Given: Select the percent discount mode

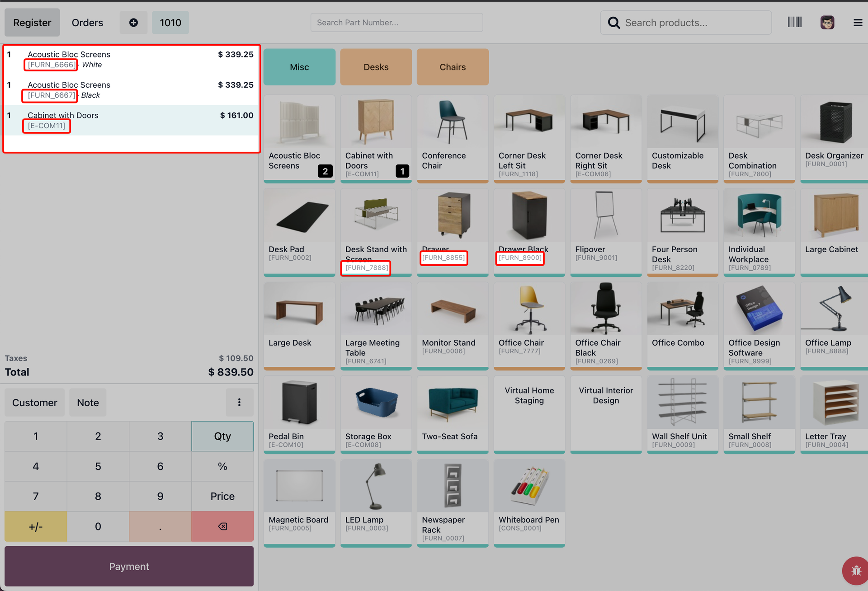Looking at the screenshot, I should 222,466.
